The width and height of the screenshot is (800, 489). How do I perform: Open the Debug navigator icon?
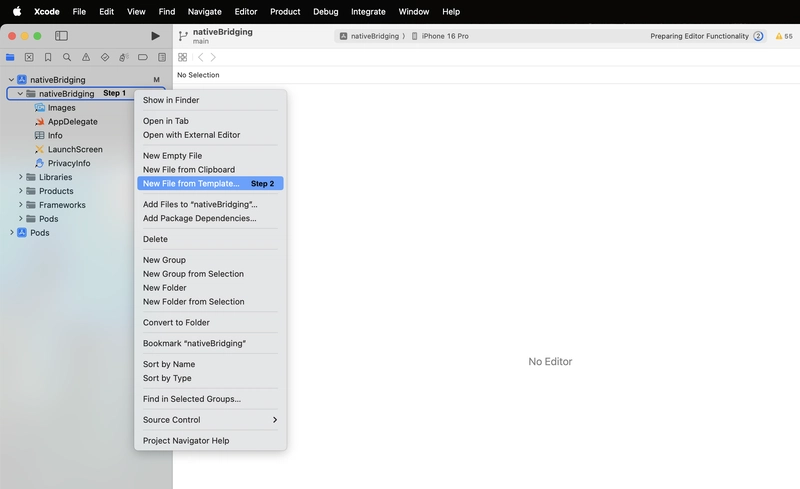click(x=123, y=57)
